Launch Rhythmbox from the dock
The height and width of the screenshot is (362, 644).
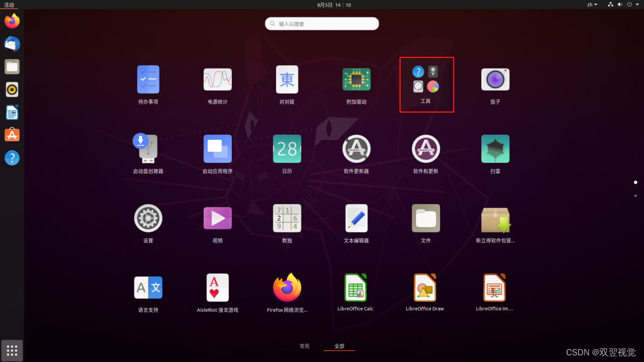pos(12,90)
